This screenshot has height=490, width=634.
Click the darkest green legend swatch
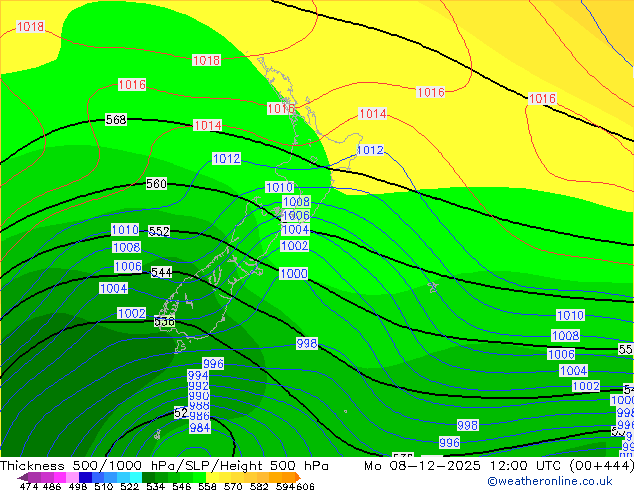click(x=146, y=477)
